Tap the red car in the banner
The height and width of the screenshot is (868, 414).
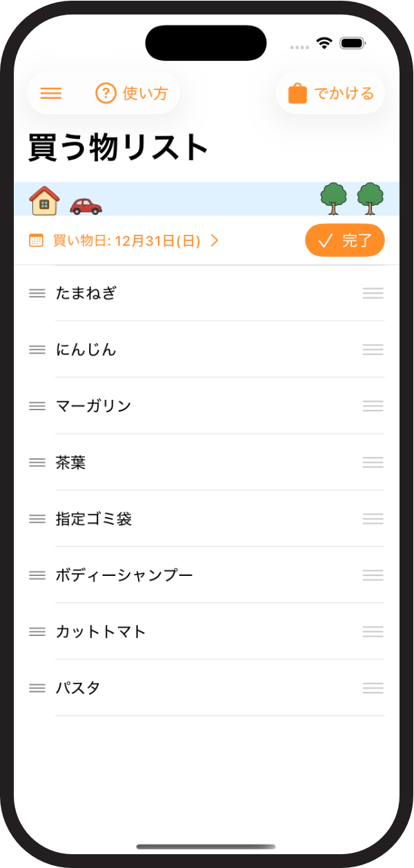[86, 205]
